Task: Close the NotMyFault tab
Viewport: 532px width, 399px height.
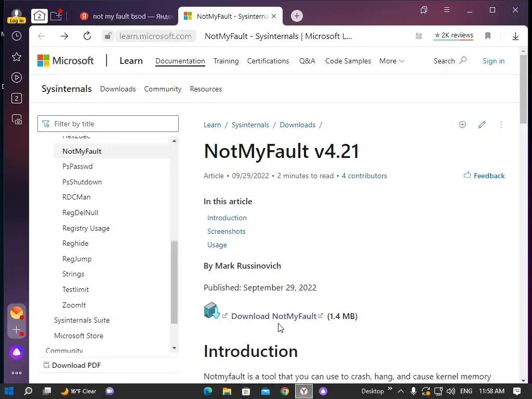Action: pyautogui.click(x=274, y=16)
